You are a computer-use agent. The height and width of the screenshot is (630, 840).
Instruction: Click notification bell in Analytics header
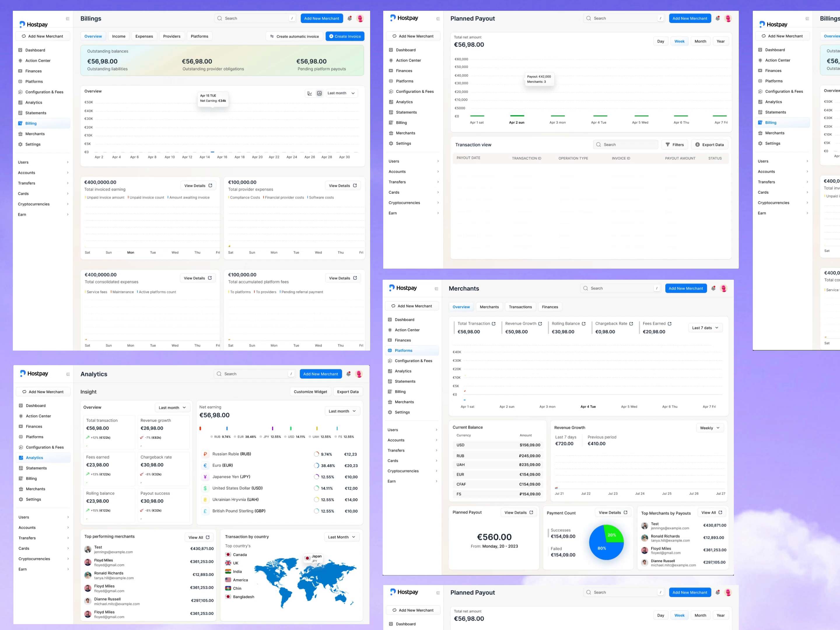[x=348, y=374]
